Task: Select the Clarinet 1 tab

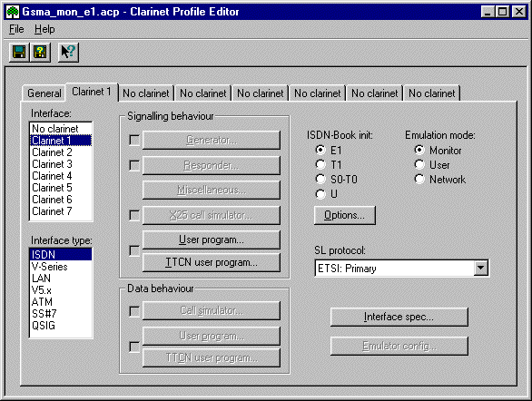Action: [x=92, y=92]
